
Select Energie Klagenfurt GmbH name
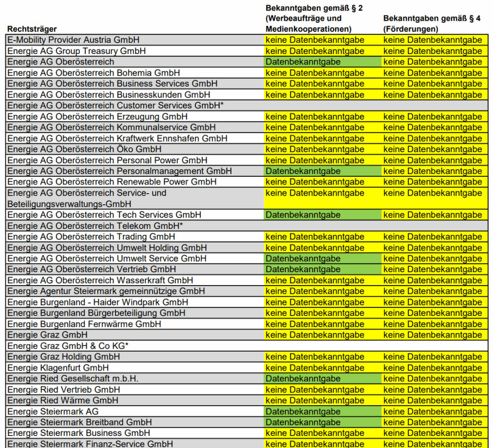click(x=58, y=368)
